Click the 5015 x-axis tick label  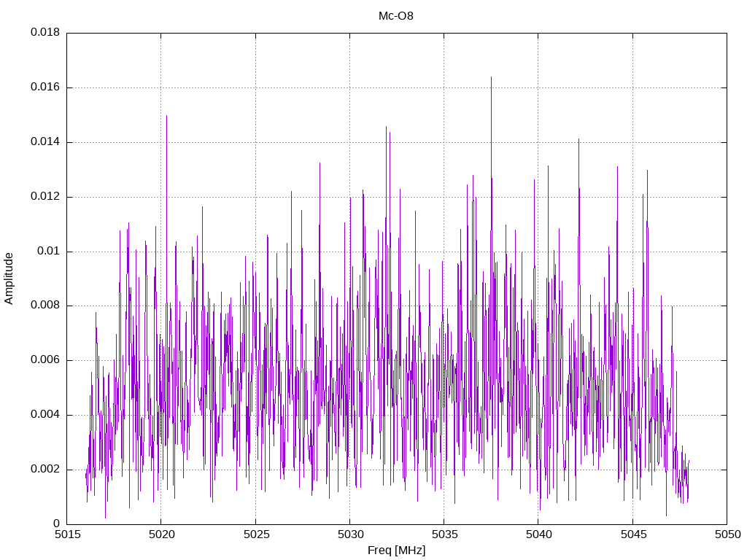[x=67, y=534]
